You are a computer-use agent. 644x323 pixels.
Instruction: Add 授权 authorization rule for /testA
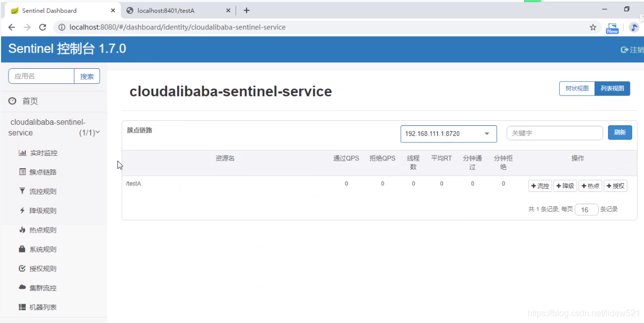click(615, 186)
